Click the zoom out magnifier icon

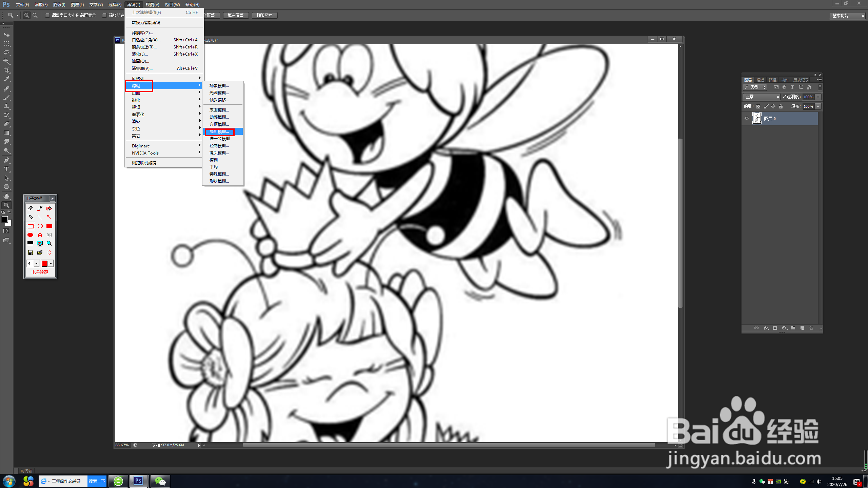click(x=35, y=15)
